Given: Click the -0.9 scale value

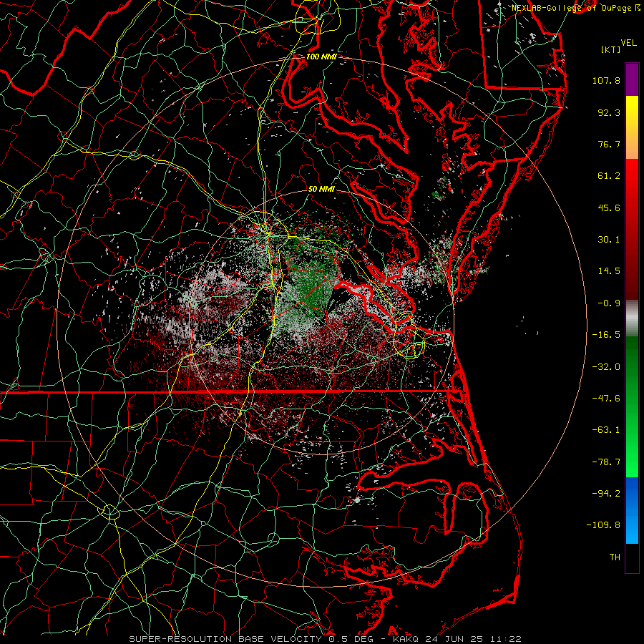Looking at the screenshot, I should click(x=609, y=303).
